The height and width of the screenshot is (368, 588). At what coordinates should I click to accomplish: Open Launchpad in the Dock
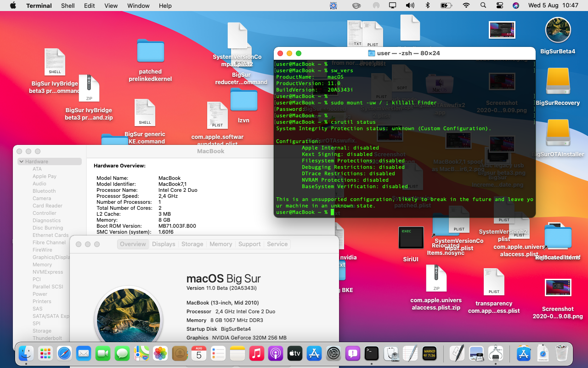pos(45,353)
